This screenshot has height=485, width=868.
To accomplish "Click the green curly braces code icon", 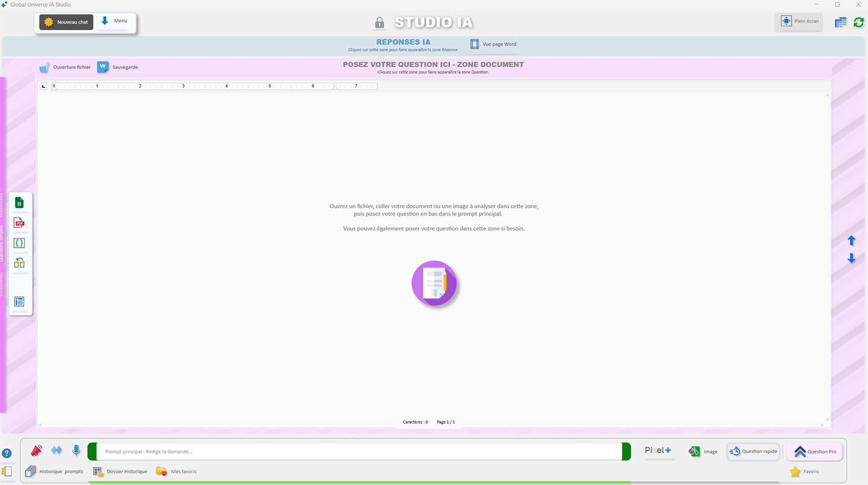I will click(x=19, y=243).
